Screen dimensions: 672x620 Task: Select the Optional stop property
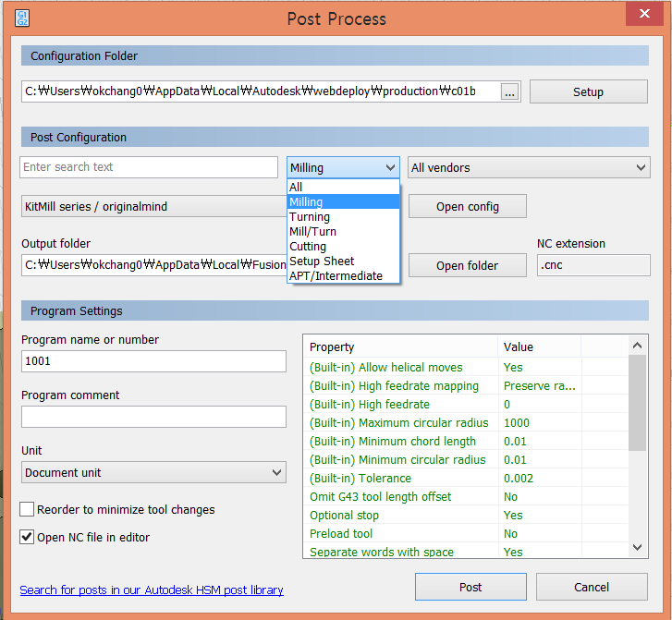pyautogui.click(x=465, y=515)
